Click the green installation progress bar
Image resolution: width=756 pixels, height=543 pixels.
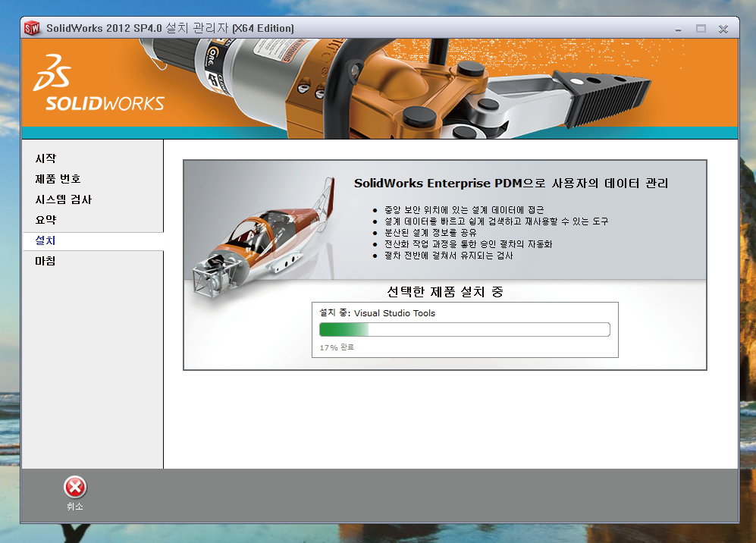click(465, 329)
